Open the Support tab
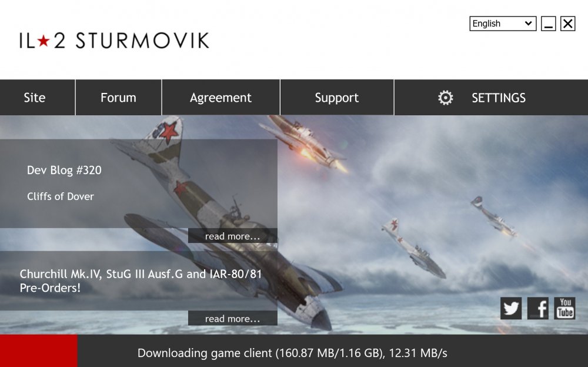The width and height of the screenshot is (588, 367). (x=337, y=98)
